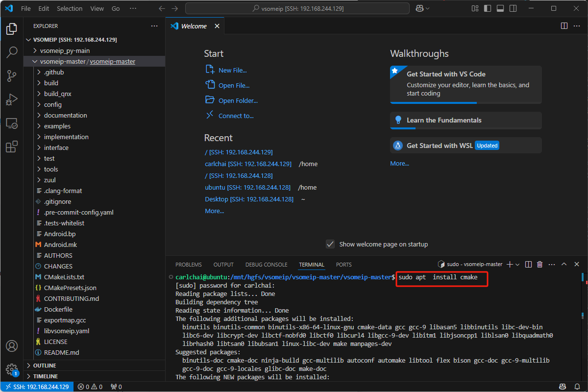Open the Accounts icon in activity bar
Image resolution: width=588 pixels, height=392 pixels.
(x=12, y=346)
